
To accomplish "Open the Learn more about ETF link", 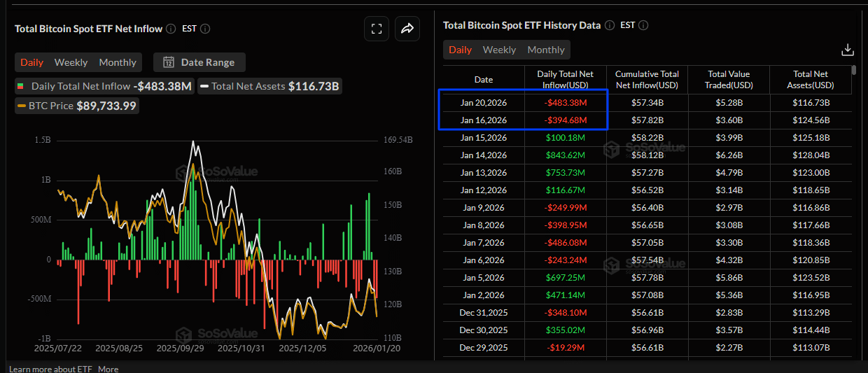I will pos(50,369).
